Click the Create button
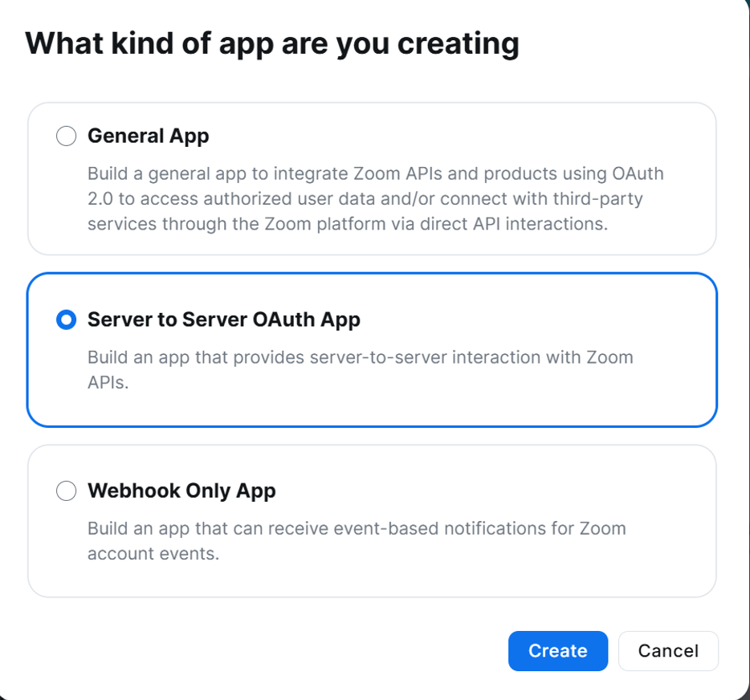The image size is (750, 700). (x=558, y=651)
